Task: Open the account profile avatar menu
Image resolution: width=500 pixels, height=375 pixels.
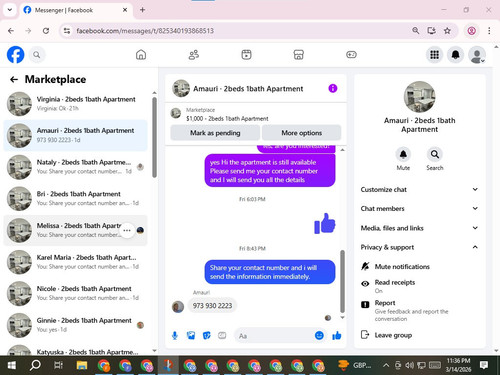Action: (477, 55)
